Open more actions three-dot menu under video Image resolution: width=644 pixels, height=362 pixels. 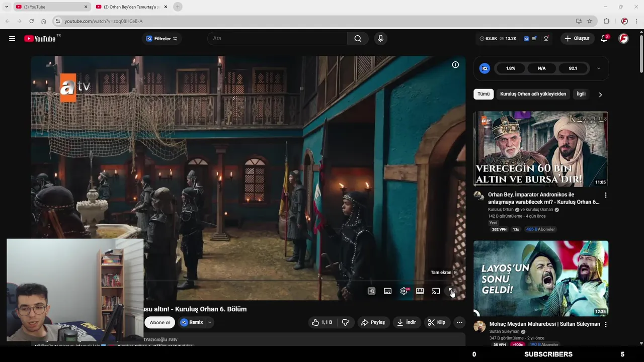[x=459, y=322]
